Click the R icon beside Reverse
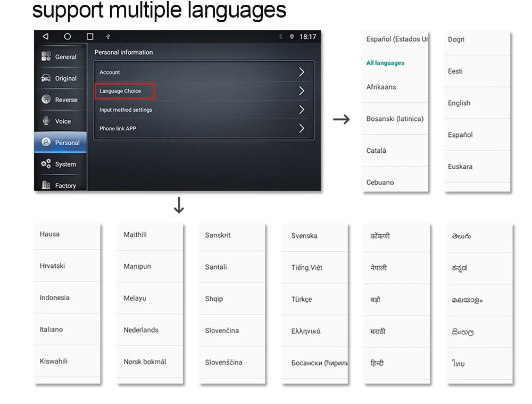This screenshot has width=532, height=404. coord(46,99)
